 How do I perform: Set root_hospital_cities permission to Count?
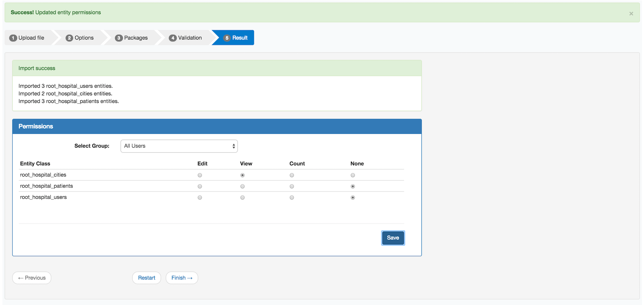(292, 175)
